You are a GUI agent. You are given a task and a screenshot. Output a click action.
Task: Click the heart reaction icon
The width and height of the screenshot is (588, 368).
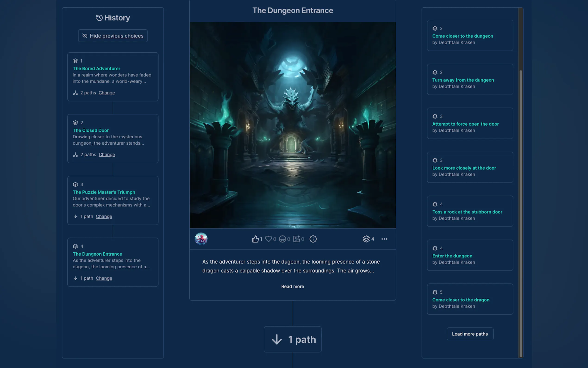click(x=268, y=239)
